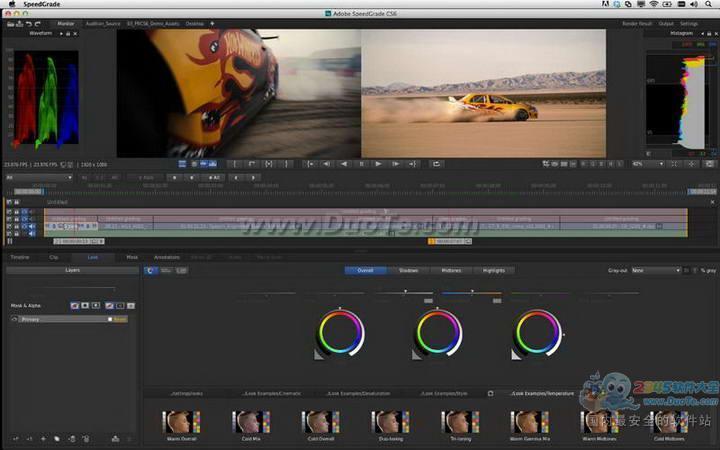Open Spotlight search in the menu bar
Image resolution: width=720 pixels, height=450 pixels.
(709, 4)
